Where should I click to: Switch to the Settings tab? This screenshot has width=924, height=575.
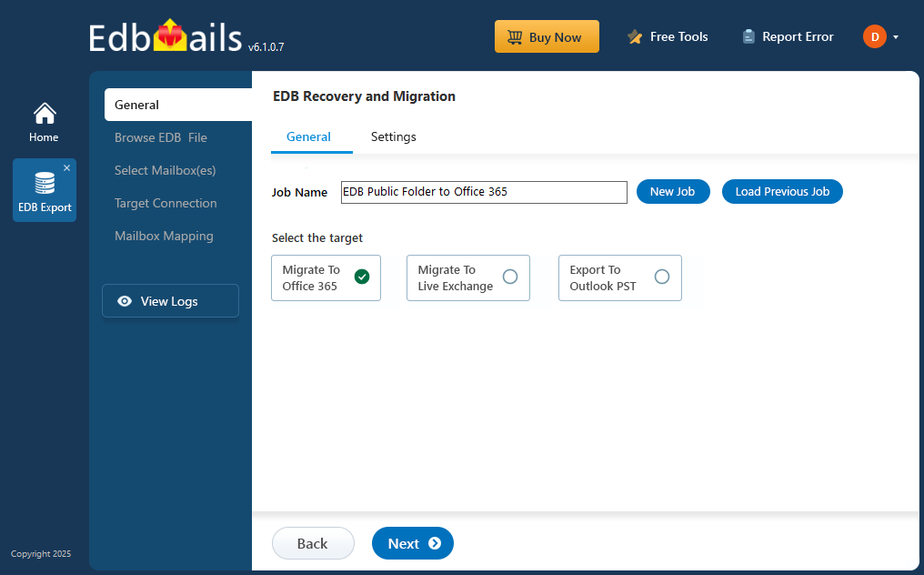393,136
